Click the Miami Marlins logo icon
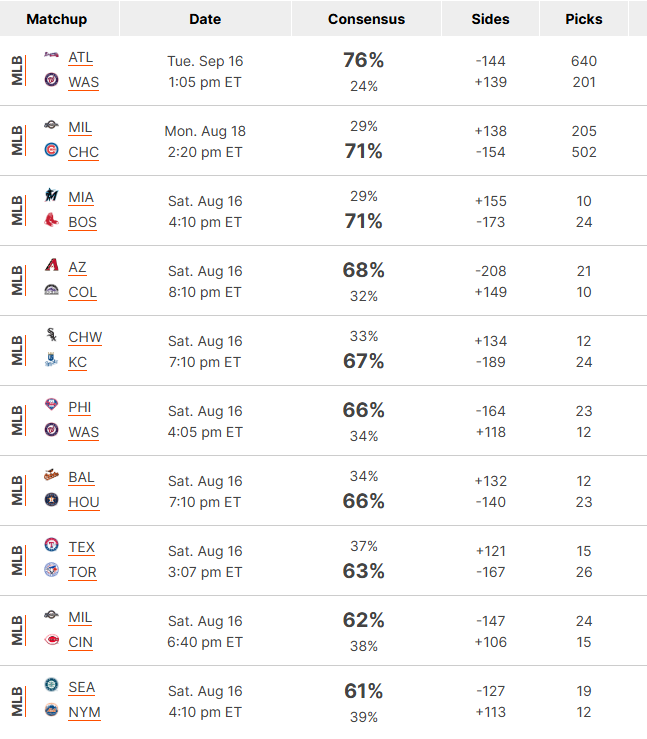The image size is (647, 739). 51,195
